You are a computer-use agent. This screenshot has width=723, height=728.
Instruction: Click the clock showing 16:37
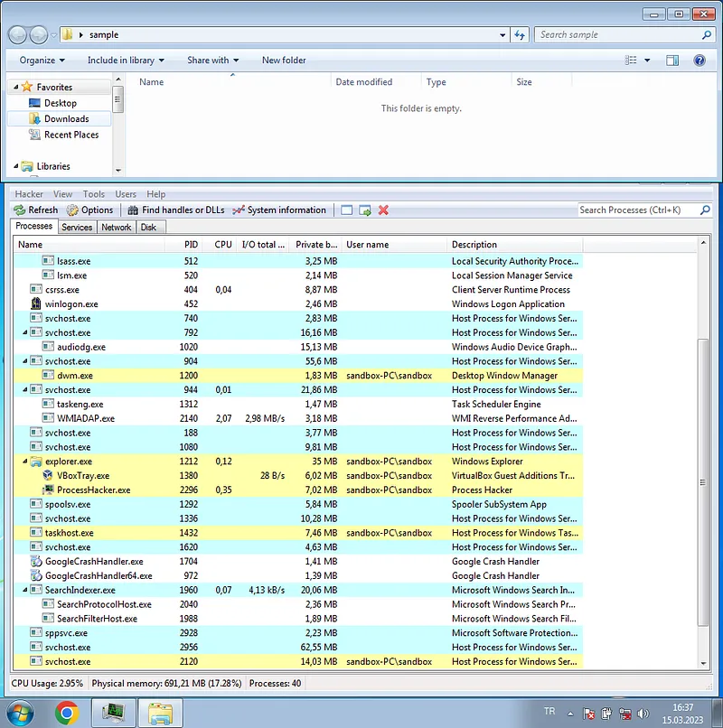pos(682,707)
